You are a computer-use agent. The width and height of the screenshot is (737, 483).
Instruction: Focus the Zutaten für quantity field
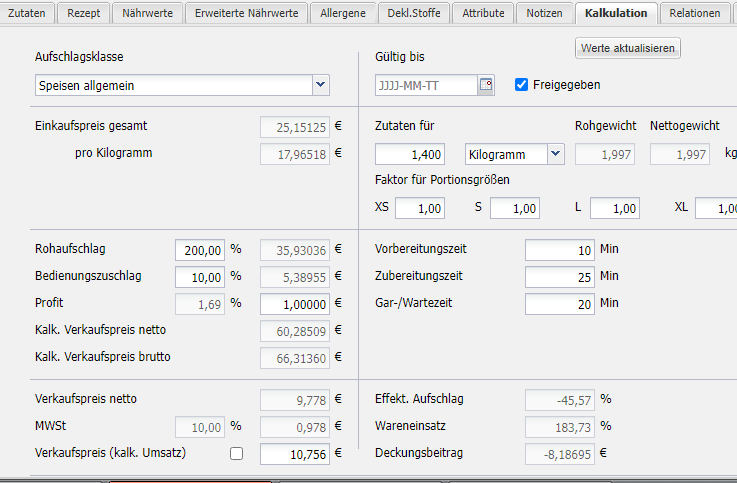click(x=410, y=154)
